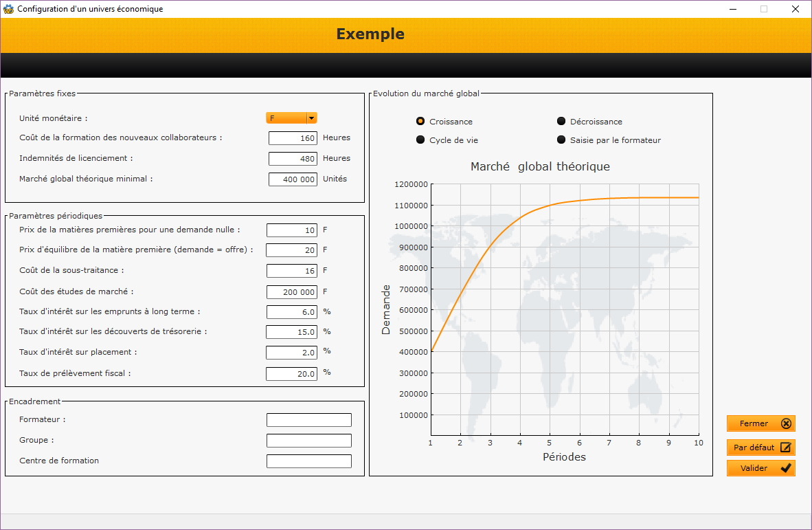Click the '400000' y-axis value
Screen dimensions: 812x530
[414, 352]
